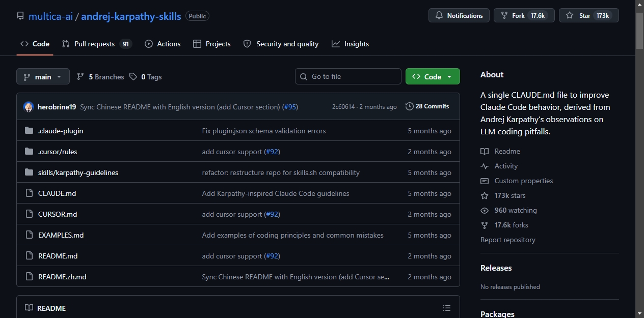Expand the green Code dropdown button

click(433, 76)
